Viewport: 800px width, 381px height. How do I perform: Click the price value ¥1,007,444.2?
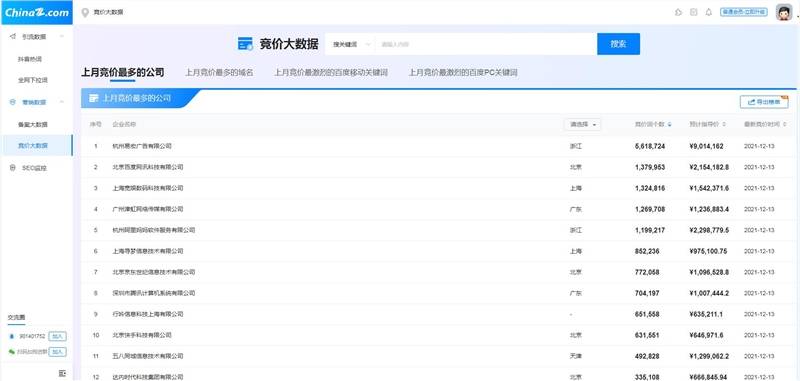pyautogui.click(x=709, y=293)
